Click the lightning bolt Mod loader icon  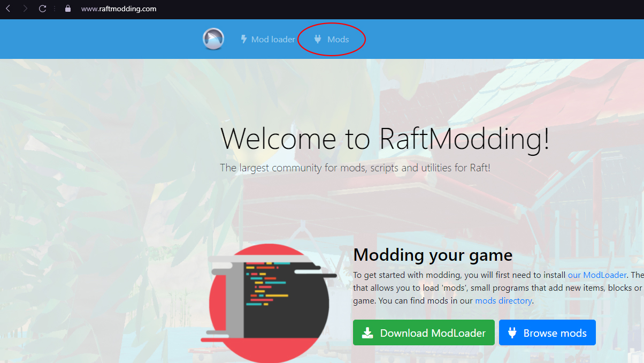[244, 39]
